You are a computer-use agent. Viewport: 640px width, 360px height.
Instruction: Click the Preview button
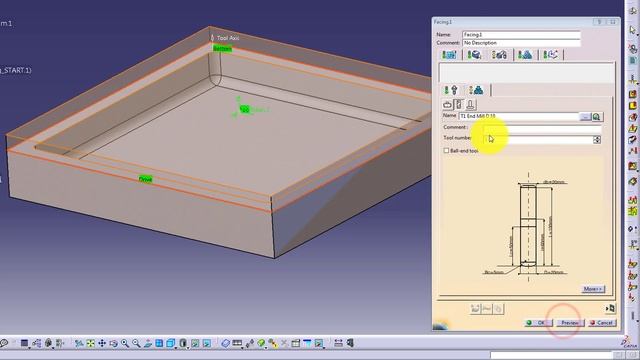(570, 323)
